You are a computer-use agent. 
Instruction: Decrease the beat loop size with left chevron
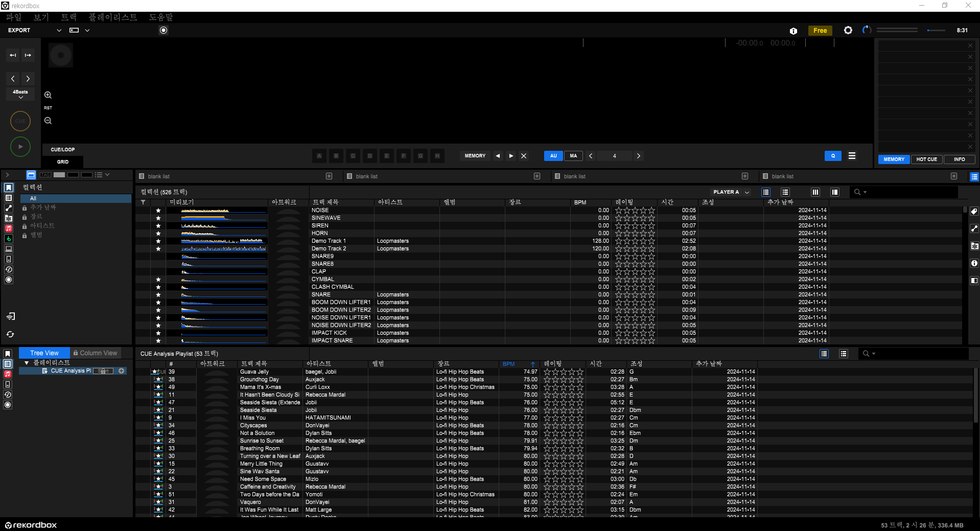point(591,156)
